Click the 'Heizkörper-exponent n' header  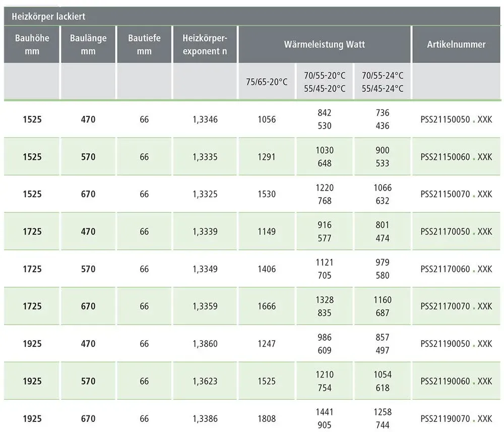tap(205, 44)
